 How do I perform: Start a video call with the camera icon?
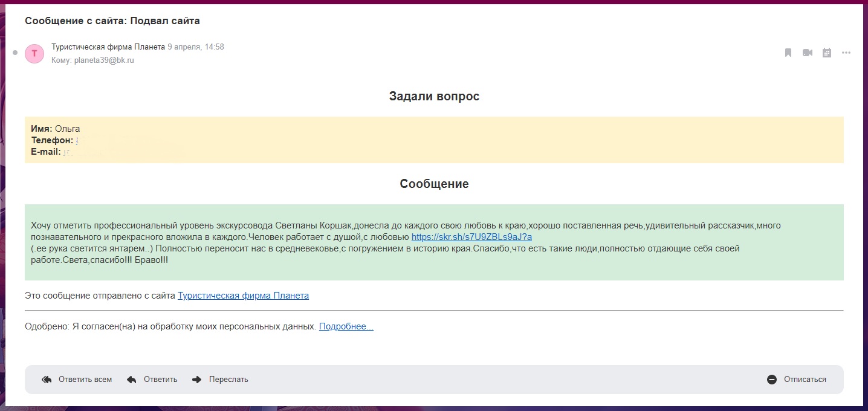click(x=808, y=53)
